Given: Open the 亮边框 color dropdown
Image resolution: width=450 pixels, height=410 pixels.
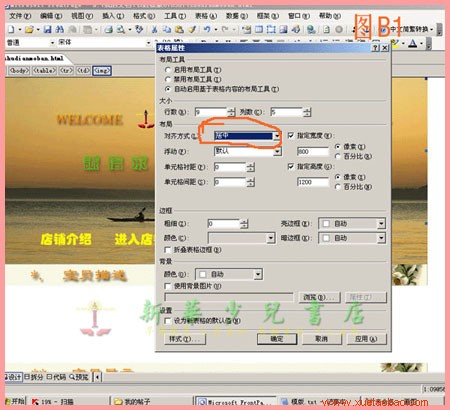Looking at the screenshot, I should [x=381, y=224].
